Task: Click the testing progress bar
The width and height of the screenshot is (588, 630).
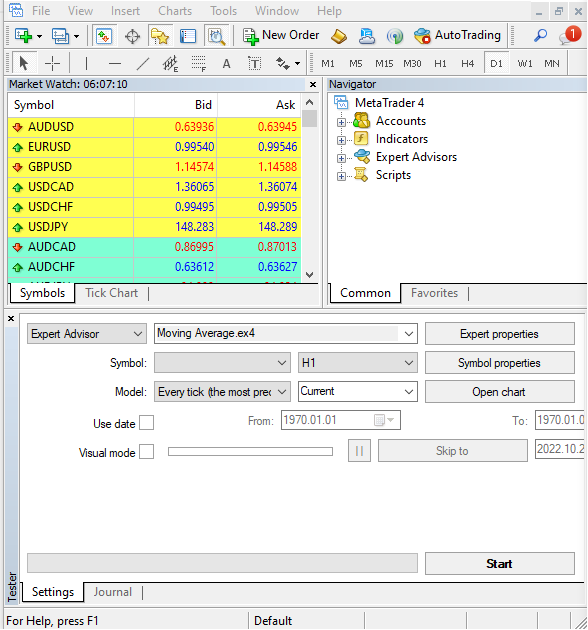Action: click(222, 563)
